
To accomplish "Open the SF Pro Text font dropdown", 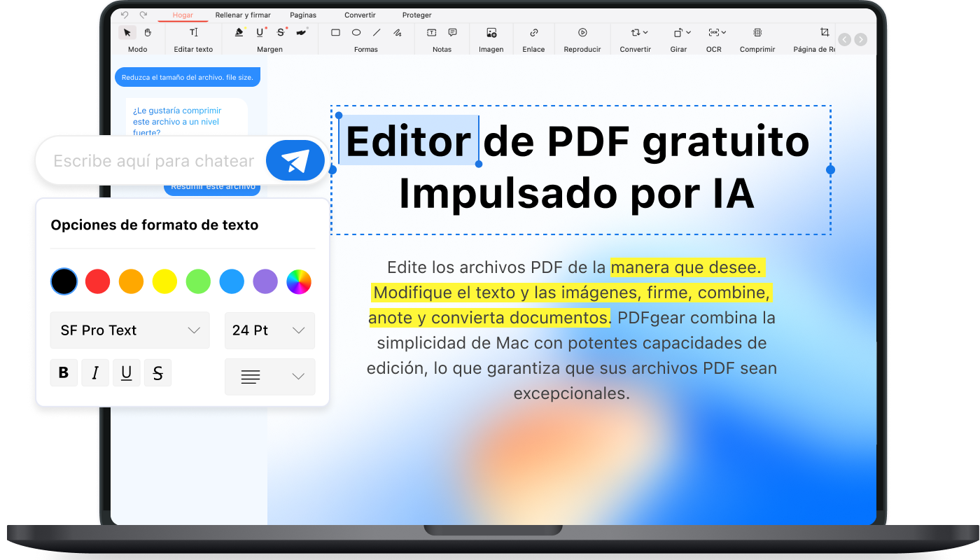I will 129,330.
